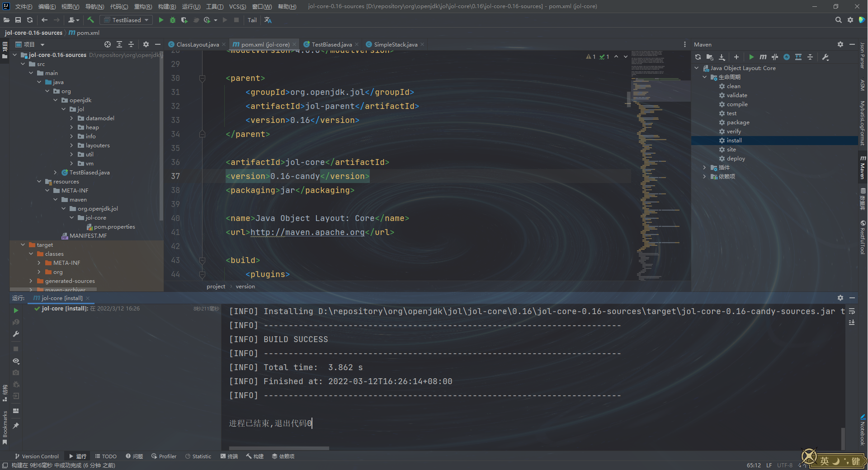Screen dimensions: 868x470
Task: Open the VCS(S) menu
Action: 237,6
